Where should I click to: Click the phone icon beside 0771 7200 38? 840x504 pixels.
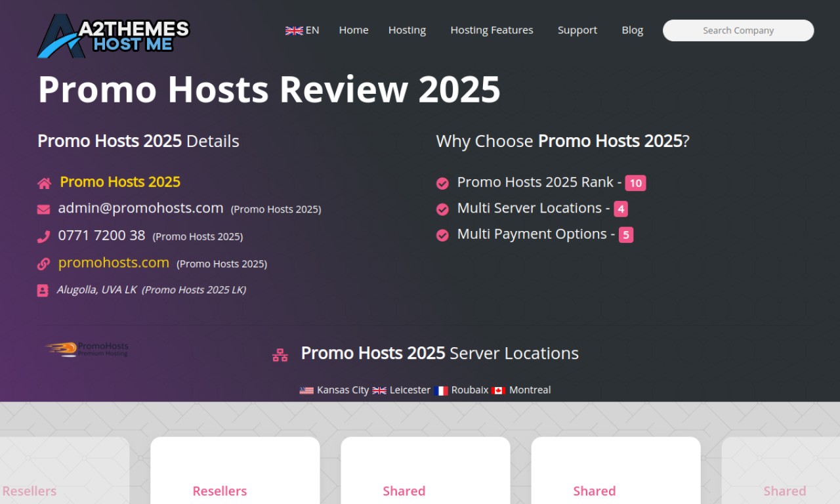pyautogui.click(x=43, y=236)
